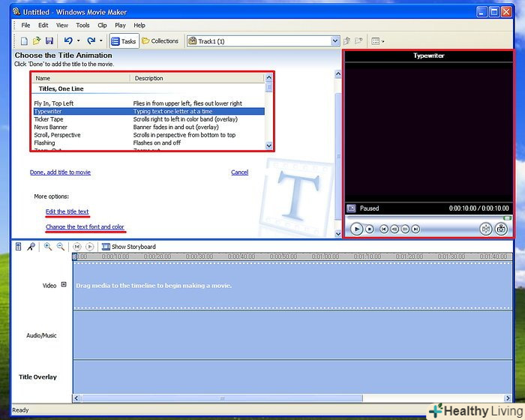The image size is (525, 420).
Task: Click Edit the title text link
Action: [67, 211]
